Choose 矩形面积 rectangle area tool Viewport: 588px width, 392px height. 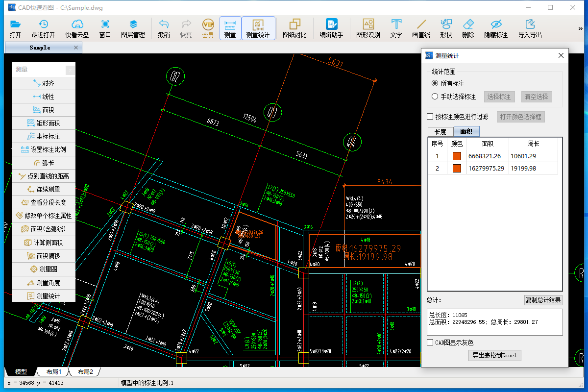tap(44, 123)
